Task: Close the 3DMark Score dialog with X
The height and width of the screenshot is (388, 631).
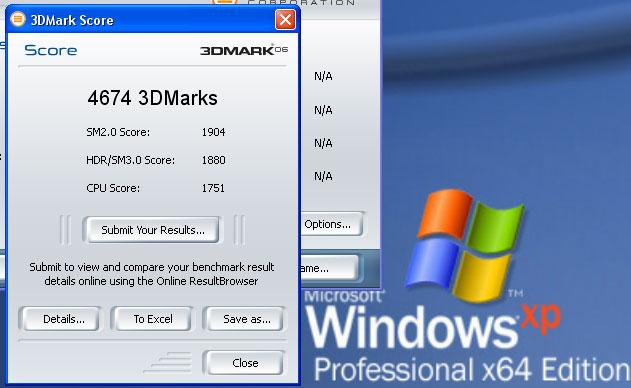Action: (285, 19)
